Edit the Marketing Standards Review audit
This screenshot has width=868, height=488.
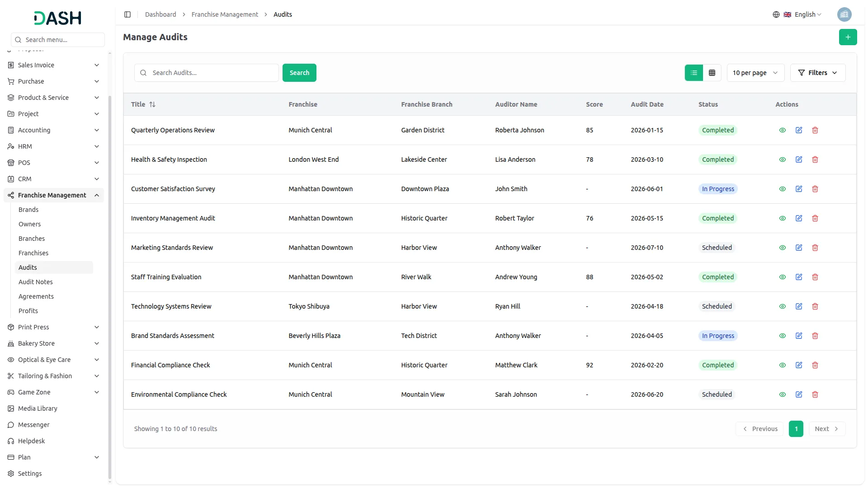[798, 248]
